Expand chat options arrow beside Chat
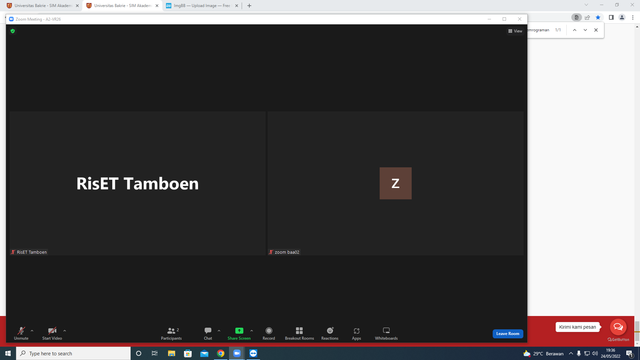 pyautogui.click(x=219, y=331)
